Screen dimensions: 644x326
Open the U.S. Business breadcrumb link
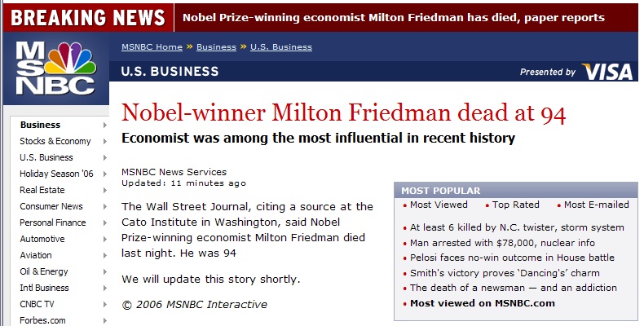tap(281, 47)
